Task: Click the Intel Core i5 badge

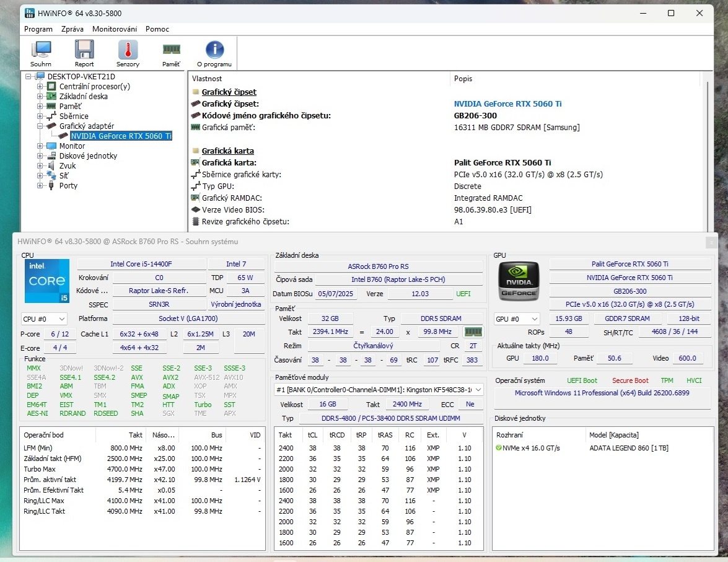Action: pyautogui.click(x=46, y=281)
